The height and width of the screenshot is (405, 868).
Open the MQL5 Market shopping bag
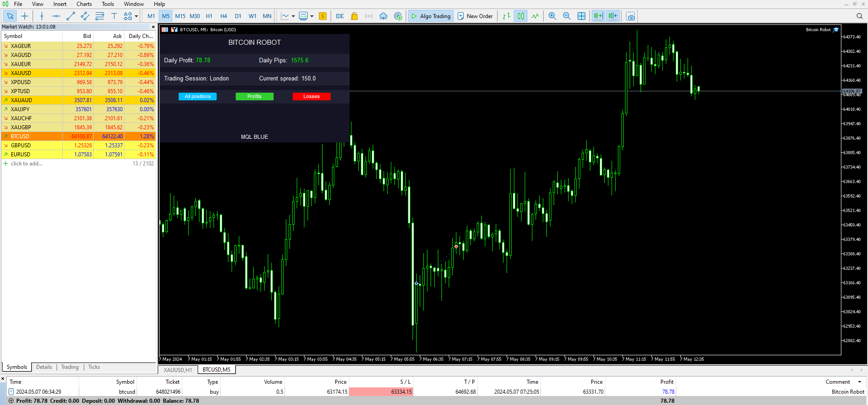point(354,16)
